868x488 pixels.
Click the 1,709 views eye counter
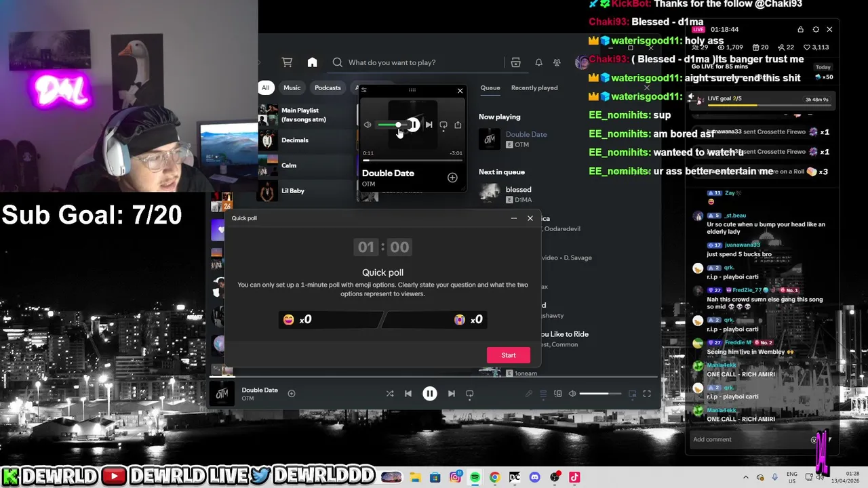[x=730, y=47]
